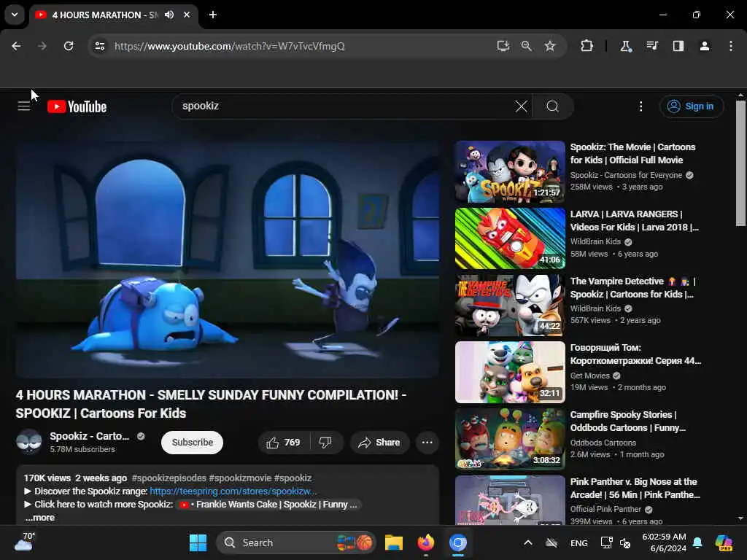This screenshot has width=747, height=560.
Task: Open Говорящий Том video title
Action: [635, 354]
